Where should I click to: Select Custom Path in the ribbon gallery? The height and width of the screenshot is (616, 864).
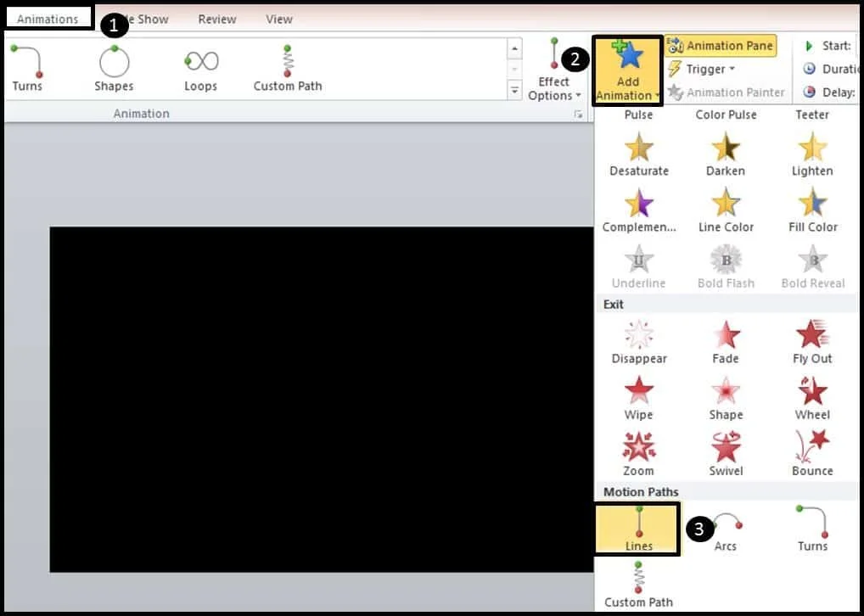pos(288,69)
